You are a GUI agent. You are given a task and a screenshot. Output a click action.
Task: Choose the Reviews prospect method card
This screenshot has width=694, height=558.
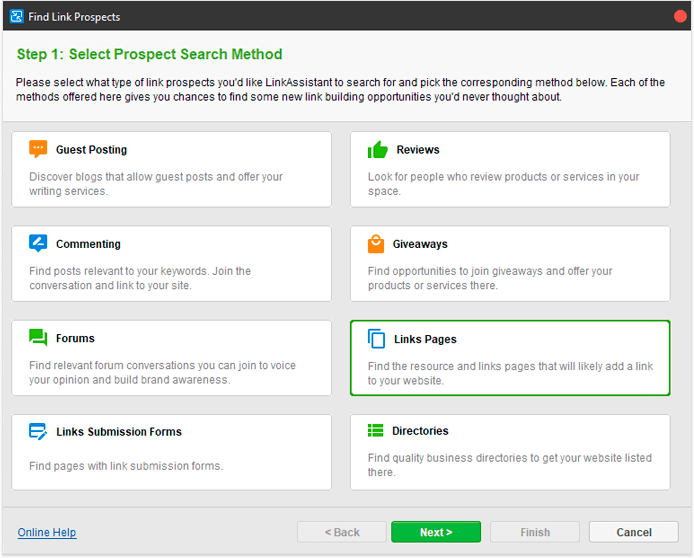pos(510,169)
